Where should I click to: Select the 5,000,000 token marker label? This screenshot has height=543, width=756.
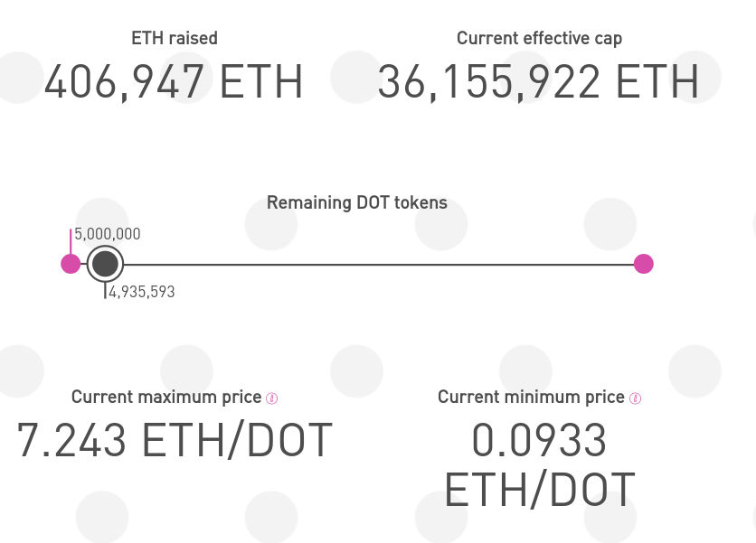tap(108, 234)
